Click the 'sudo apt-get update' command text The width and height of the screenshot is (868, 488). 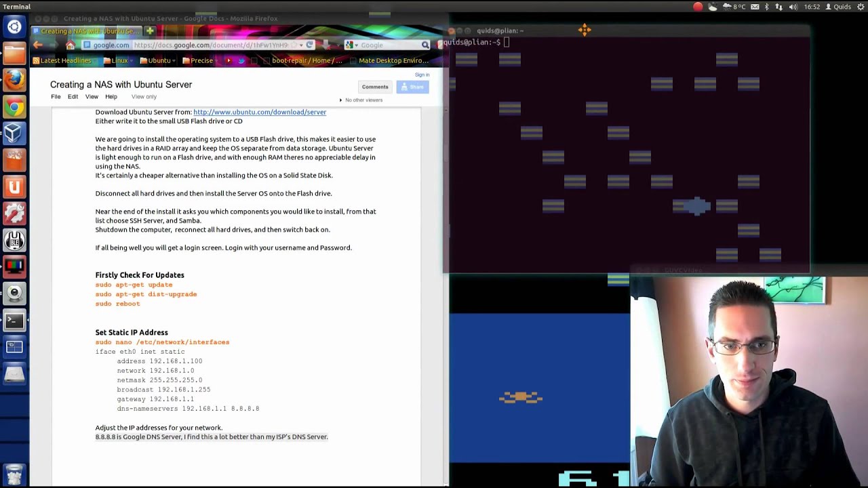(134, 285)
